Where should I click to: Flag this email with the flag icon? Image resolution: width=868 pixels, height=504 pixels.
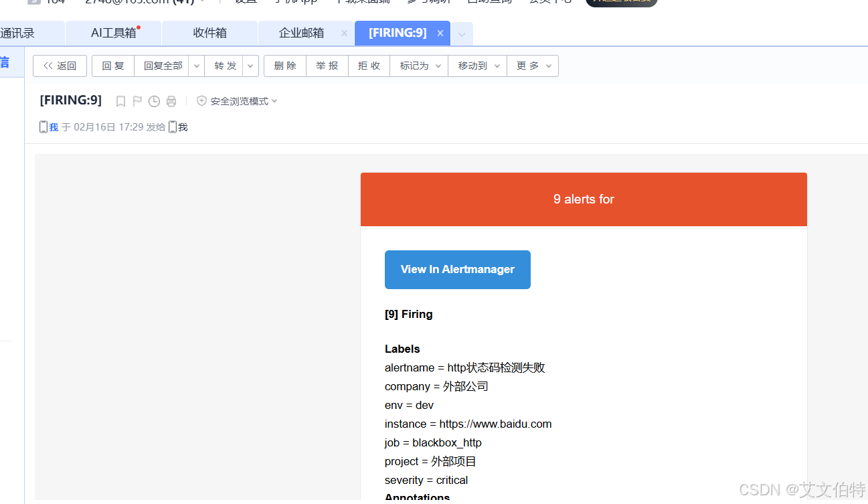(x=137, y=101)
